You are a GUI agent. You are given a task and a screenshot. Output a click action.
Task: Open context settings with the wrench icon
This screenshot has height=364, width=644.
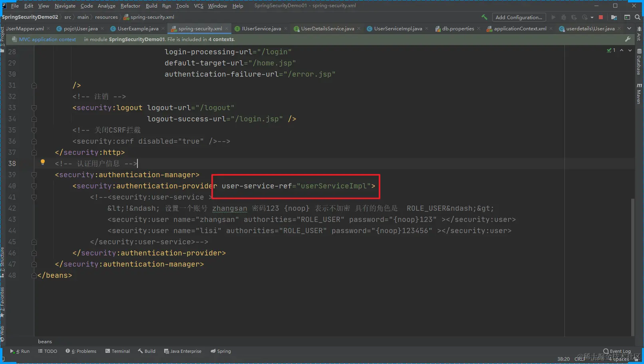pos(628,39)
